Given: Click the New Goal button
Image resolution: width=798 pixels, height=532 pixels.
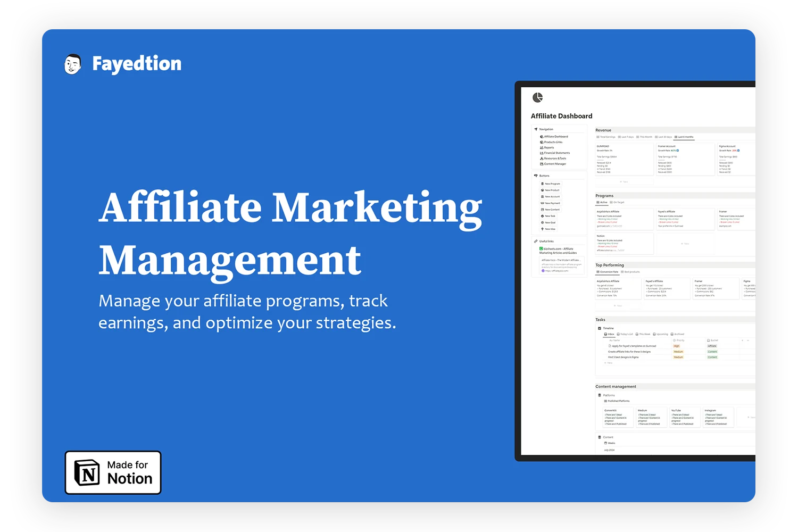Looking at the screenshot, I should click(548, 222).
